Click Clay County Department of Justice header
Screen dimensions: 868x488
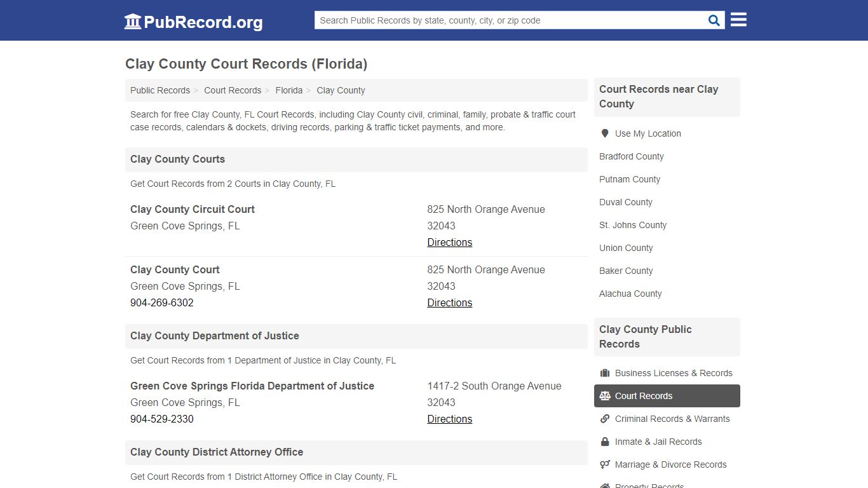356,336
